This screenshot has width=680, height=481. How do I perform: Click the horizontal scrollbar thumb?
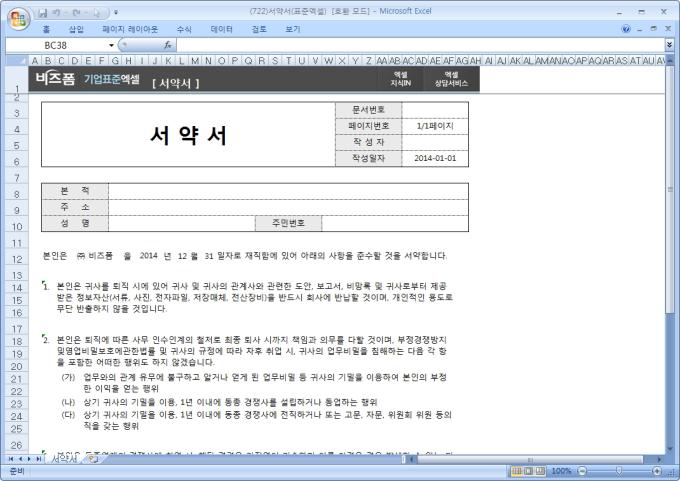coord(530,459)
